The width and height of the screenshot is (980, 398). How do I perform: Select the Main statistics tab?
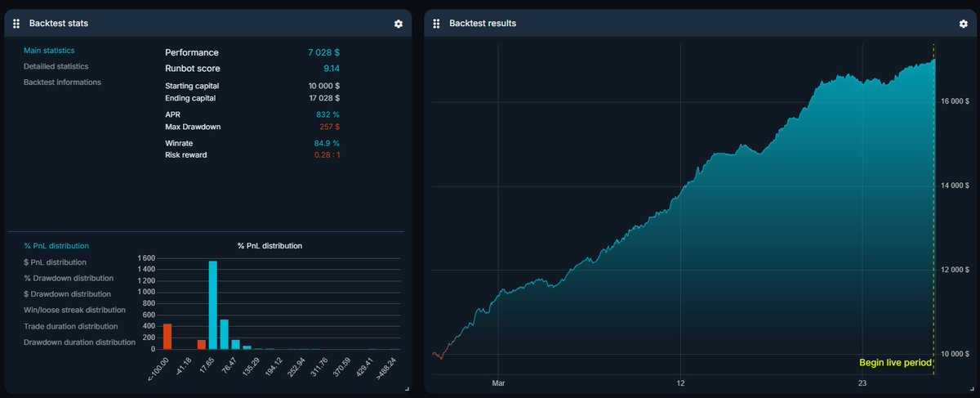click(49, 51)
